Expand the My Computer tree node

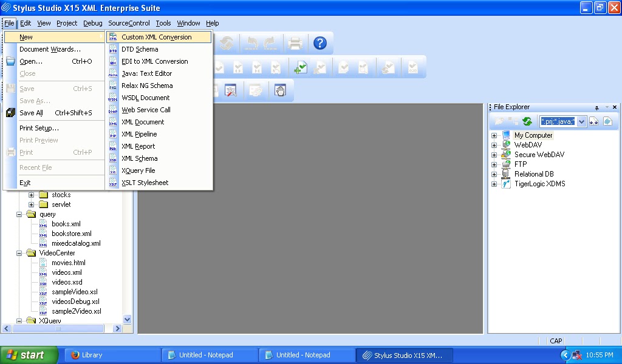pyautogui.click(x=494, y=135)
